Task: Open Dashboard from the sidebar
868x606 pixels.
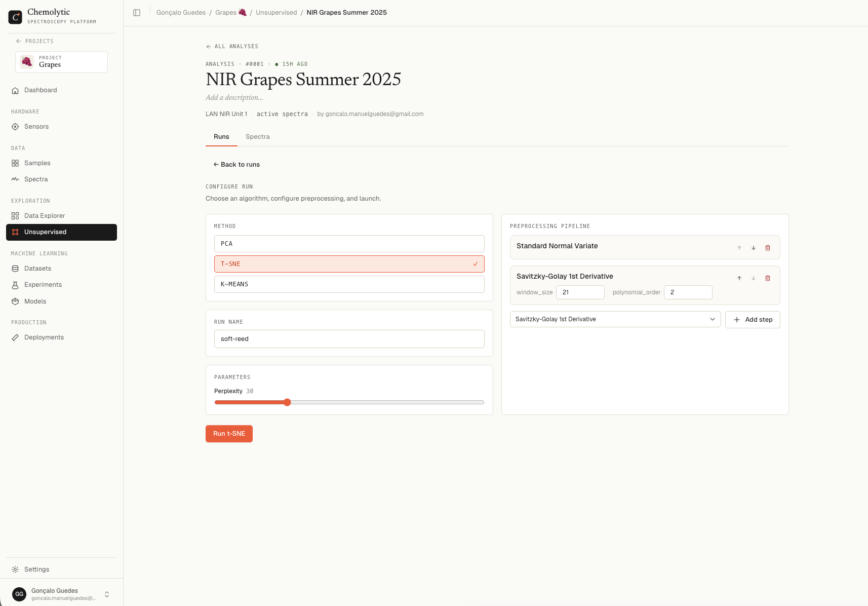Action: tap(61, 90)
